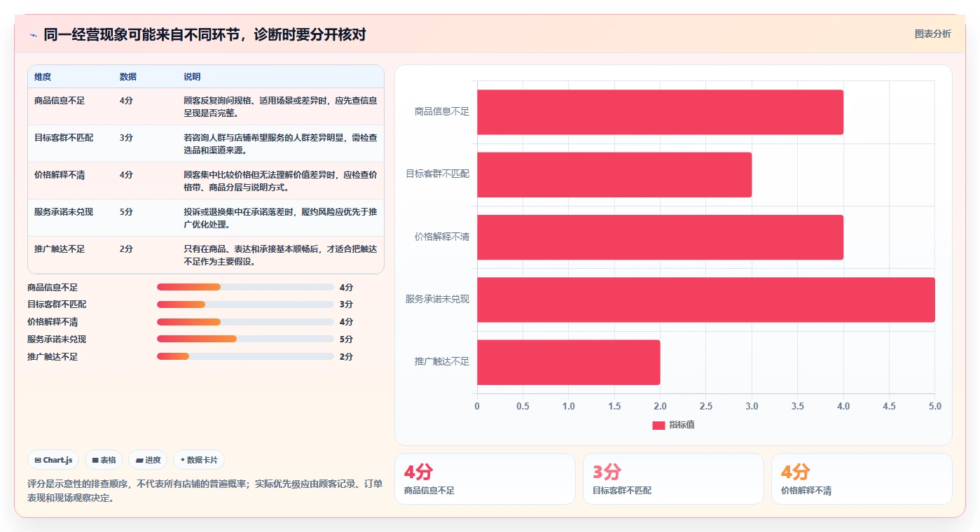
Task: Click the 指标值 legend label text
Action: [682, 425]
